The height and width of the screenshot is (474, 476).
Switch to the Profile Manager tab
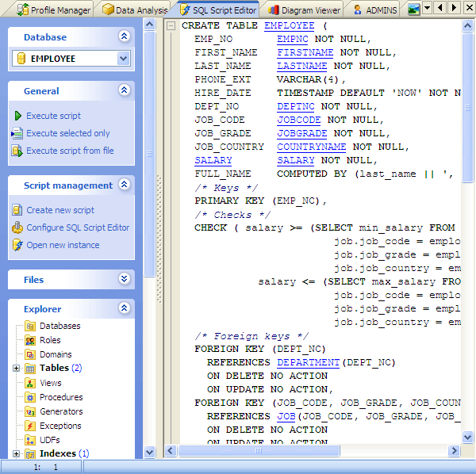(x=53, y=10)
